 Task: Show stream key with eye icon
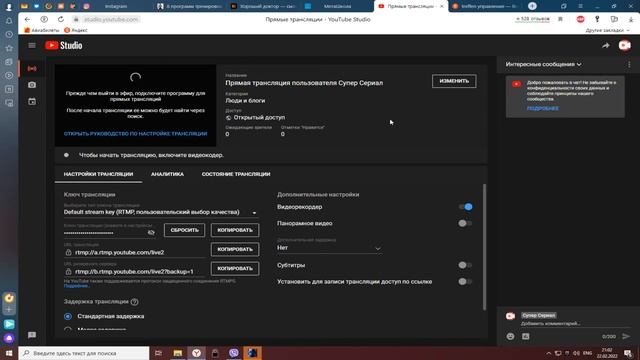(x=151, y=232)
